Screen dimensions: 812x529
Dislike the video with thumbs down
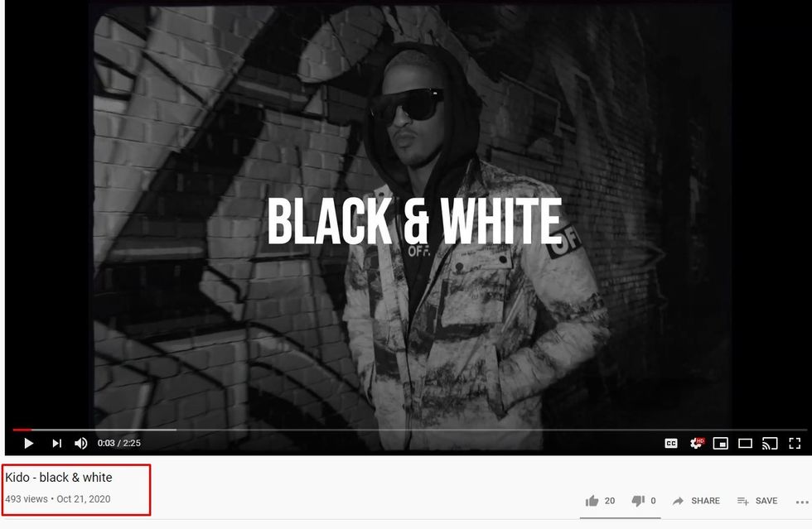(638, 501)
